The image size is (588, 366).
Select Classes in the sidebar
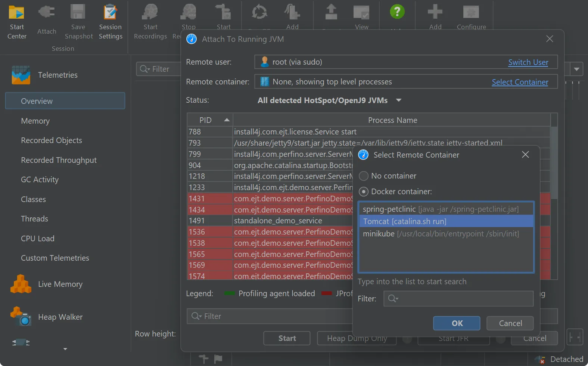click(x=33, y=199)
